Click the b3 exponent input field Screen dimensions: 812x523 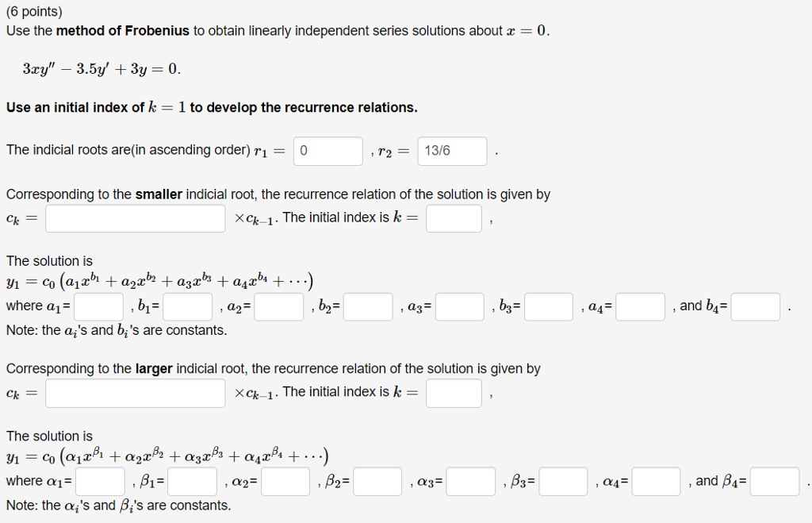point(549,306)
